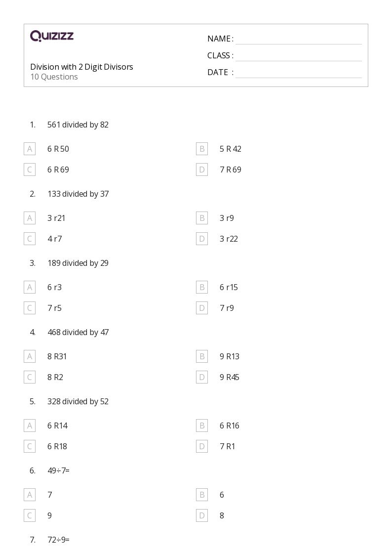
Task: Check box A for question 1 (6 R 50)
Action: (x=30, y=149)
